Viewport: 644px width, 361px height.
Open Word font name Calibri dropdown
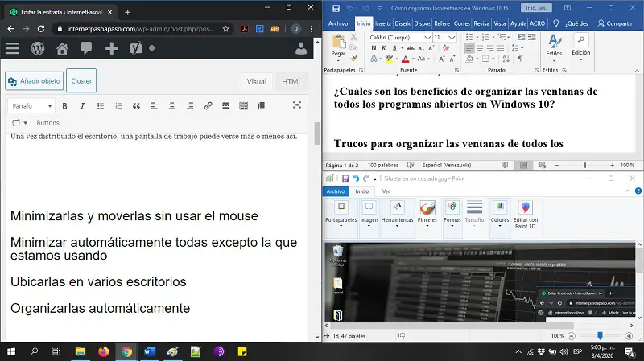(x=427, y=37)
